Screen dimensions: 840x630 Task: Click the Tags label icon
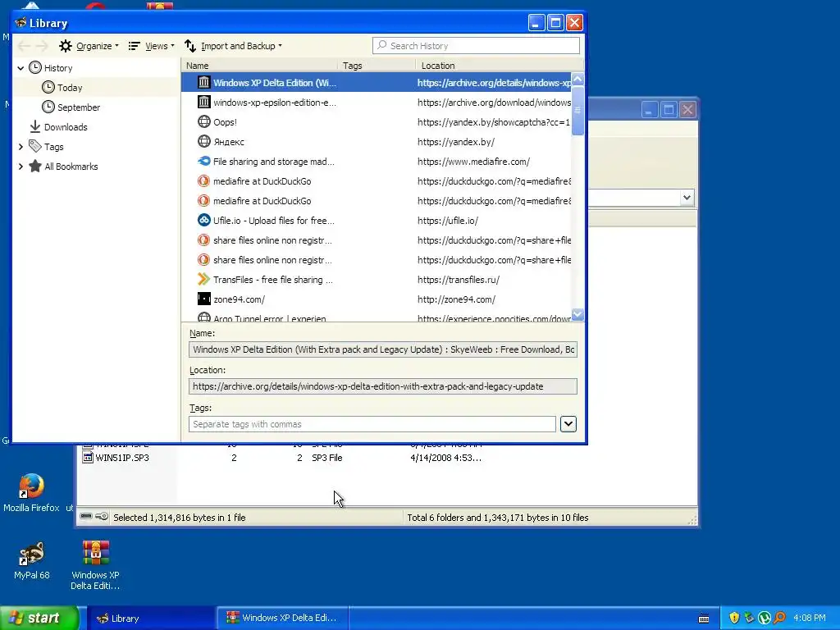pyautogui.click(x=34, y=146)
